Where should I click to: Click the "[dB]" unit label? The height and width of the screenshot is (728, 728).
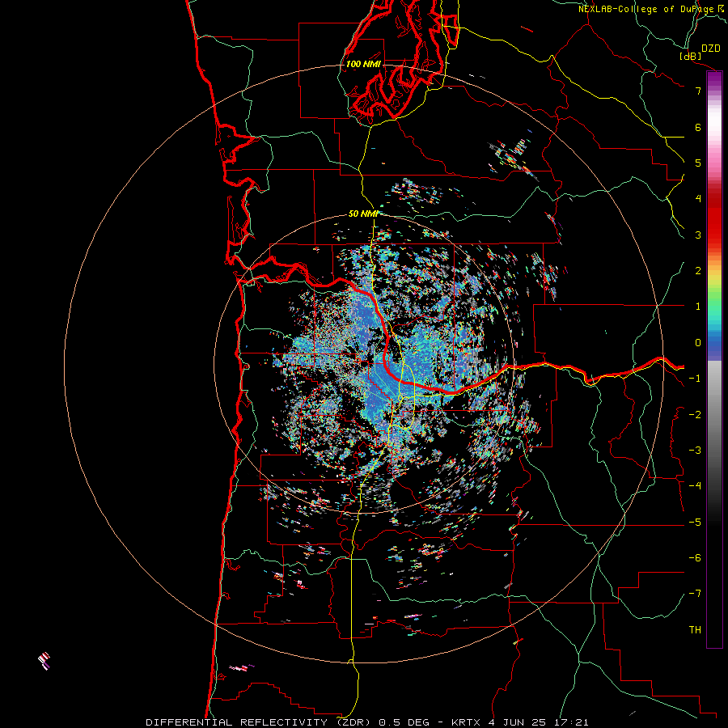coord(690,56)
